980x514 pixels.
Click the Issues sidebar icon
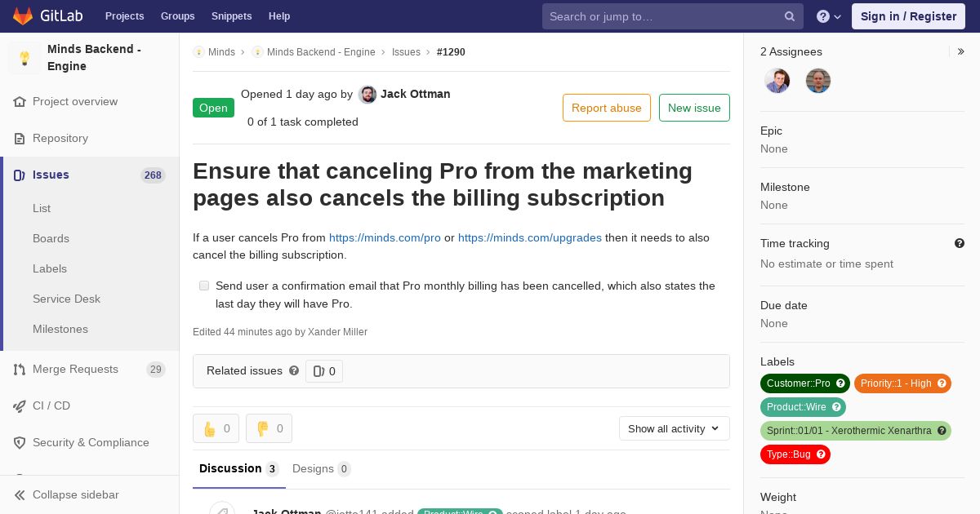point(20,175)
